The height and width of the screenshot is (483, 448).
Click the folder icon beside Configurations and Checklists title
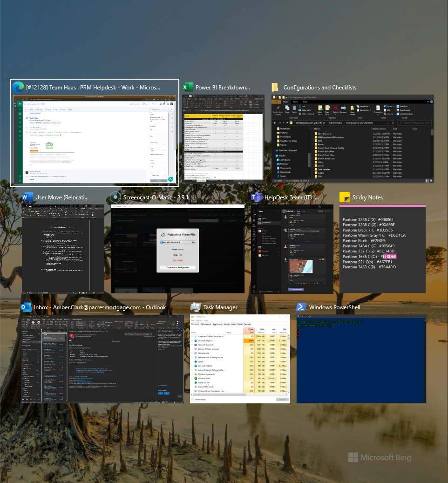(275, 88)
